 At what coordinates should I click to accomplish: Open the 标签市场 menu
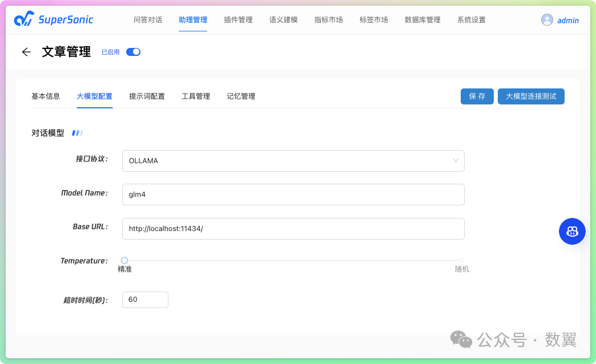[374, 20]
